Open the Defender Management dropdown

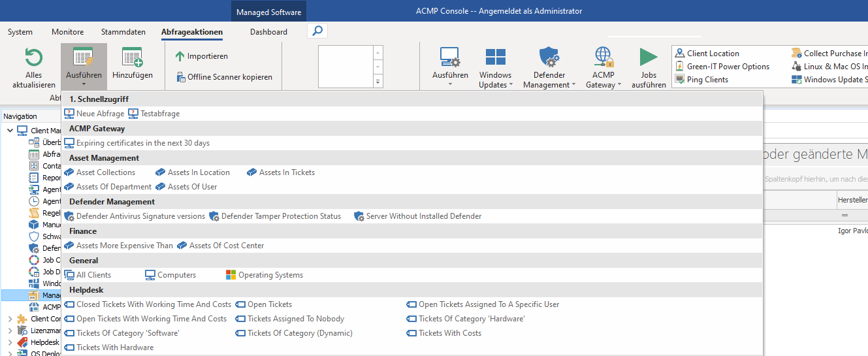coord(549,67)
